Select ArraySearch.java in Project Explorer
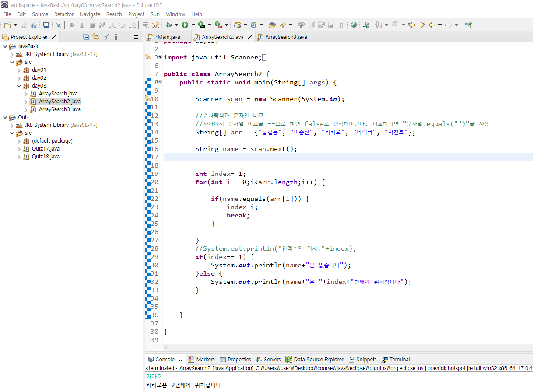533x392 pixels. coord(59,94)
